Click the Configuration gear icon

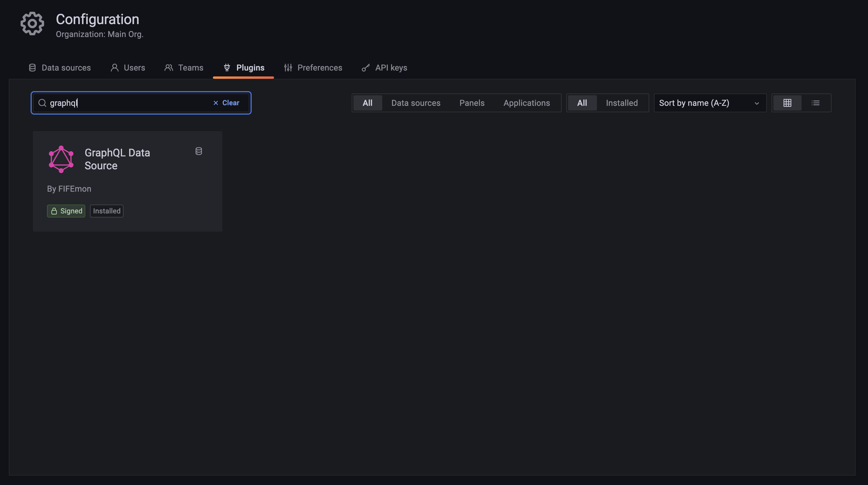click(x=32, y=24)
